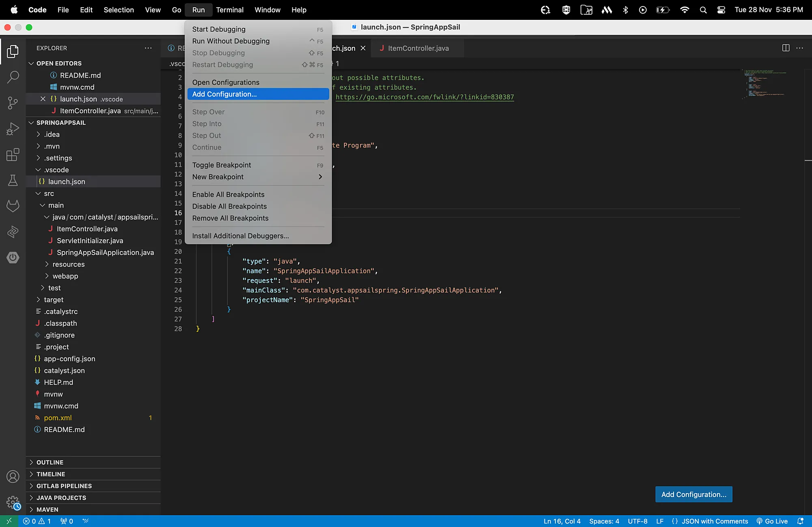Click the editor minimap preview
This screenshot has width=812, height=527.
pos(765,84)
